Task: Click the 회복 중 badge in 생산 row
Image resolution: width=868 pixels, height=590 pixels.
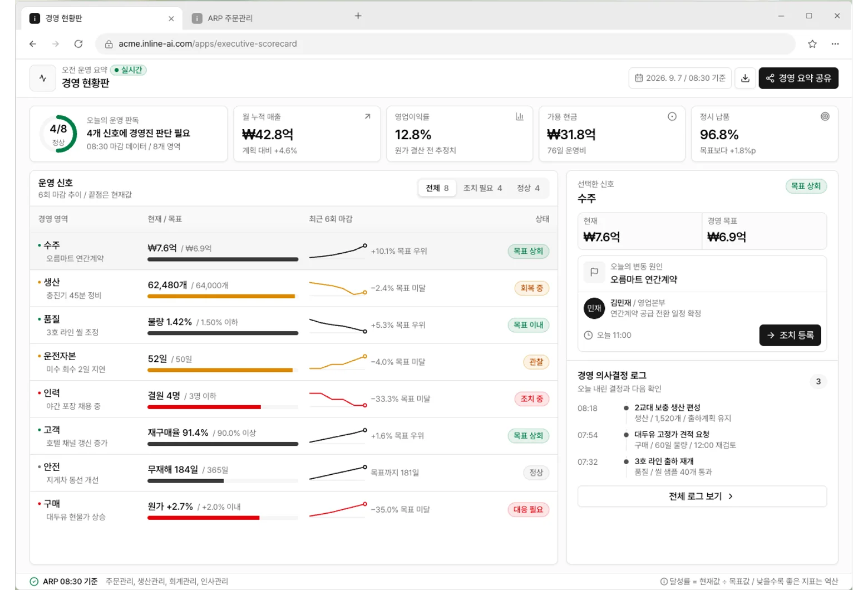Action: click(531, 288)
